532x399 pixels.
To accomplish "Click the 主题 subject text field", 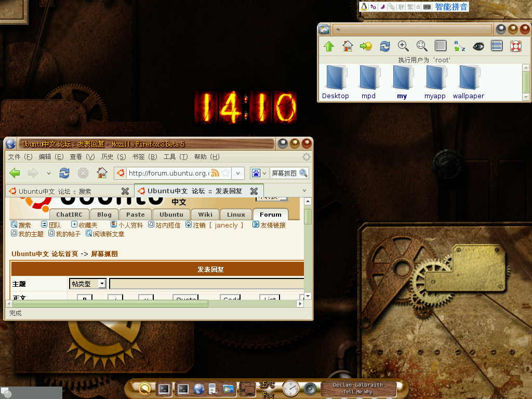I will [207, 284].
